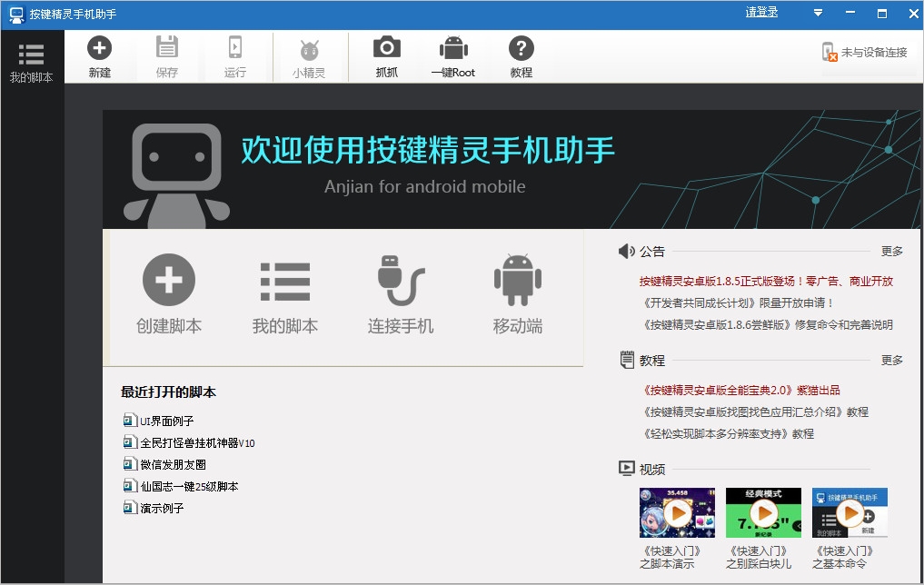Click the 连接手机 plug icon
The image size is (924, 585).
401,280
